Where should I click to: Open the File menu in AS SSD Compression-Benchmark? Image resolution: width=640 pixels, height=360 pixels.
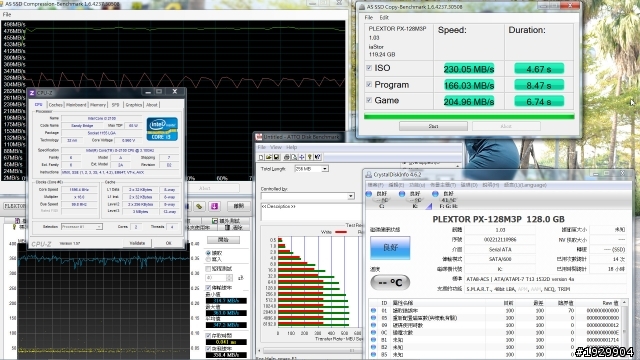[x=7, y=14]
